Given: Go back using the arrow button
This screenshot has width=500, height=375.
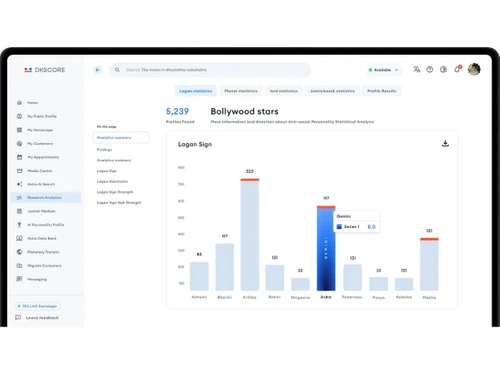Looking at the screenshot, I should [x=98, y=70].
